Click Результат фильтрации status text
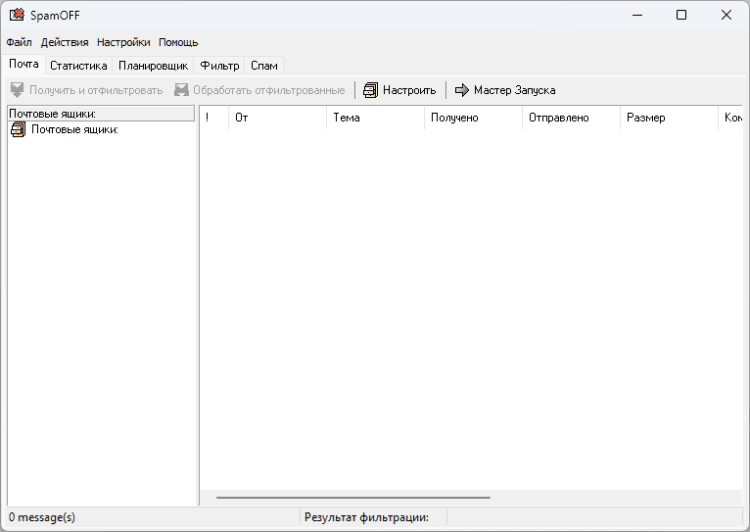The height and width of the screenshot is (532, 750). (x=366, y=517)
